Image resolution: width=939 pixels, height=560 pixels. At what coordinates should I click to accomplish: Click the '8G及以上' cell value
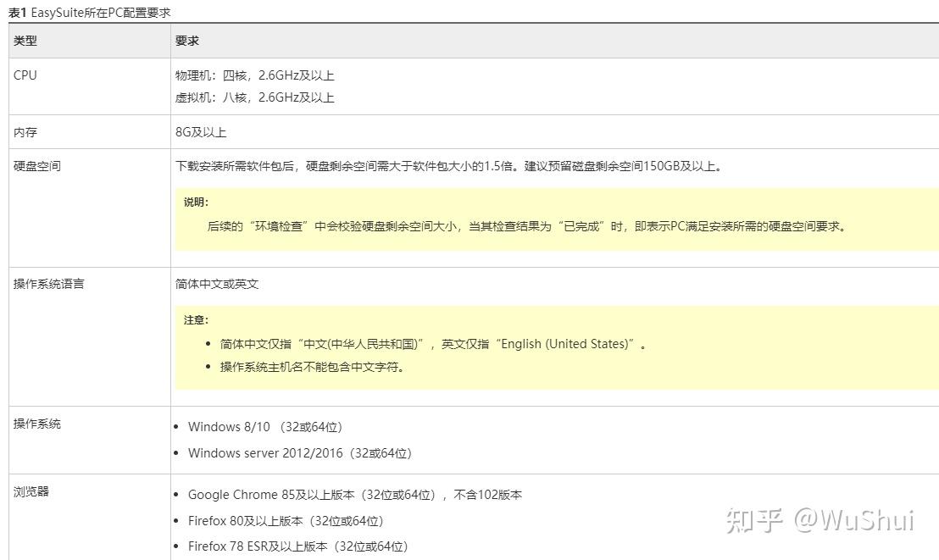201,132
